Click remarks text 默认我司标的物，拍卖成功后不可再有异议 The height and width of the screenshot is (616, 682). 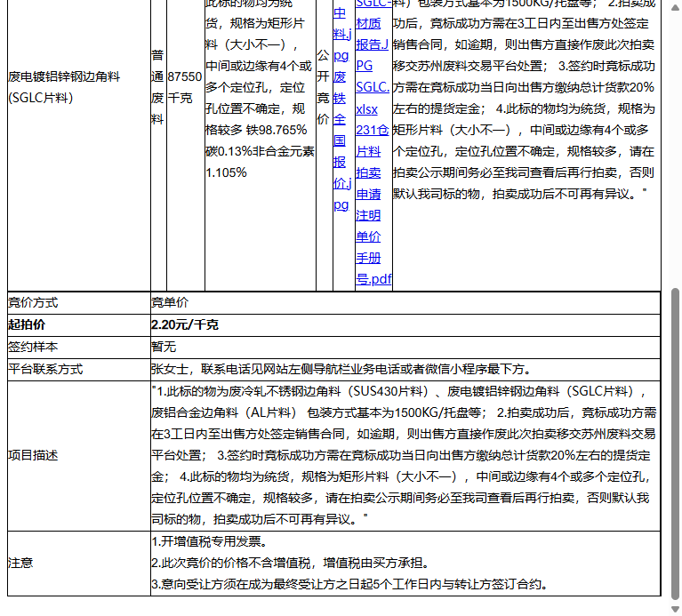click(x=515, y=194)
